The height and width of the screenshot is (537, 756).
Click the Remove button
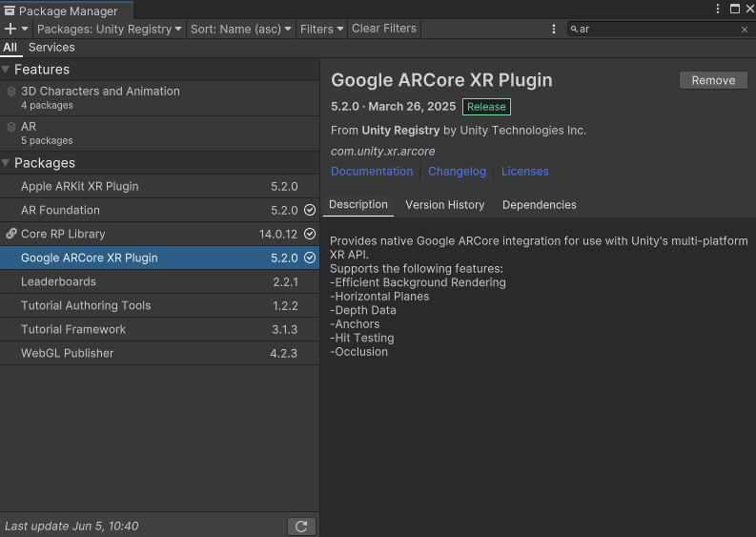coord(713,80)
